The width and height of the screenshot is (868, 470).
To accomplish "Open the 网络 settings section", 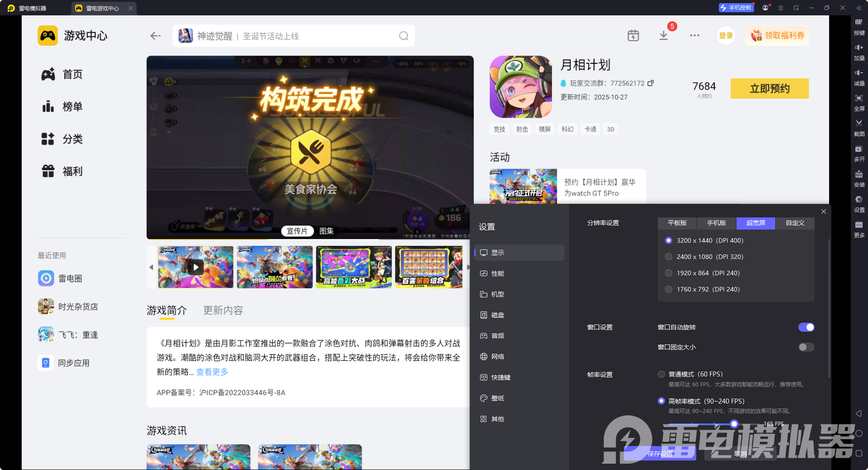I will pos(519,357).
